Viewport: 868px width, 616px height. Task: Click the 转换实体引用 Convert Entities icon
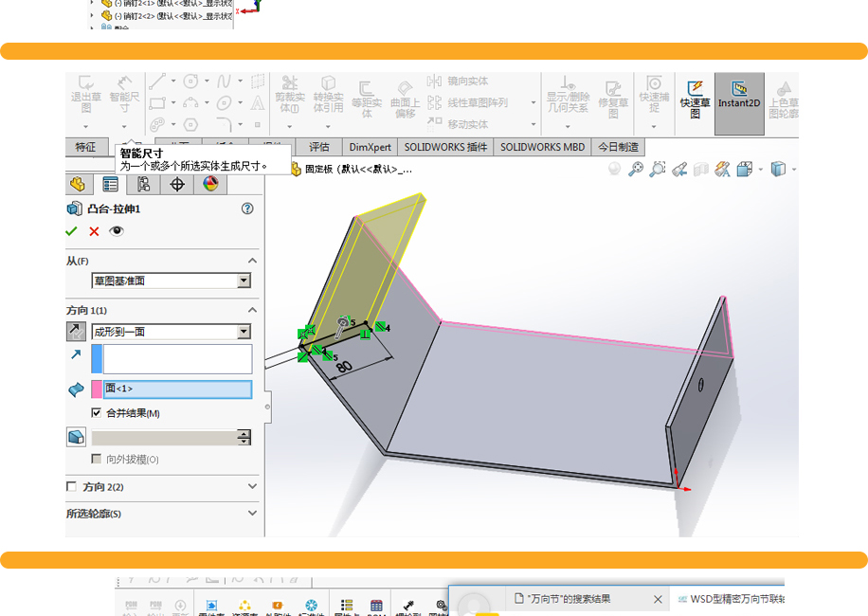[328, 83]
